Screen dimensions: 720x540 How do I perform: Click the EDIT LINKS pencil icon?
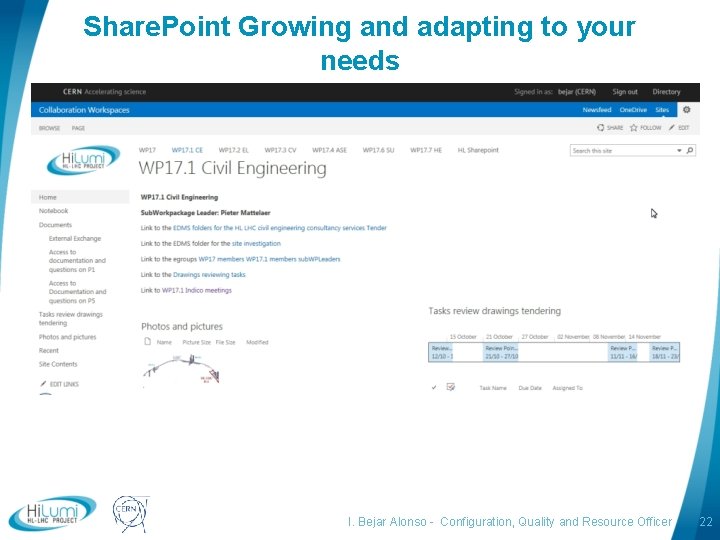coord(43,383)
